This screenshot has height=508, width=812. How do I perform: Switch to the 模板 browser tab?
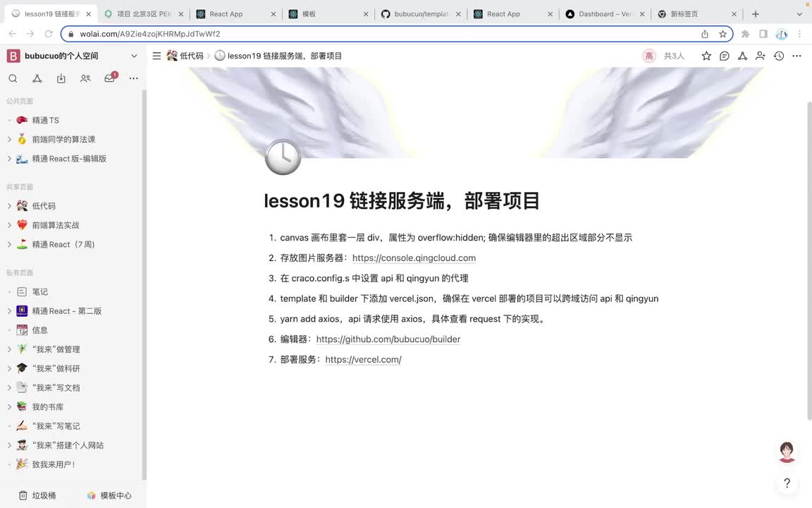[328, 14]
